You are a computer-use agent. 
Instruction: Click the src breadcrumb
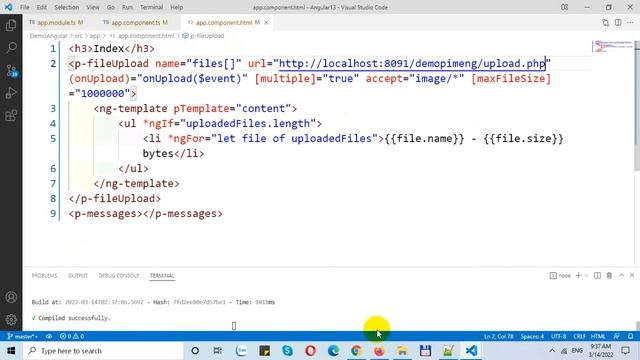[x=79, y=36]
